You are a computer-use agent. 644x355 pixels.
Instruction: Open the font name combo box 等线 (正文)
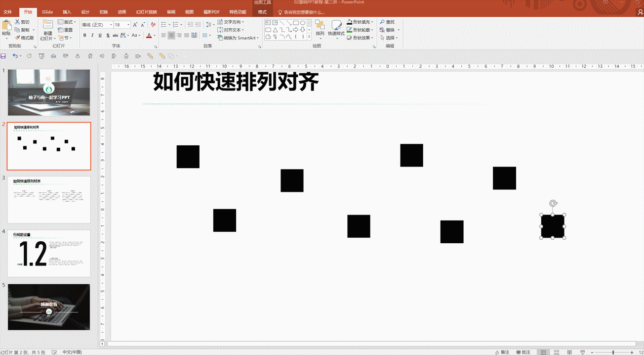(97, 25)
